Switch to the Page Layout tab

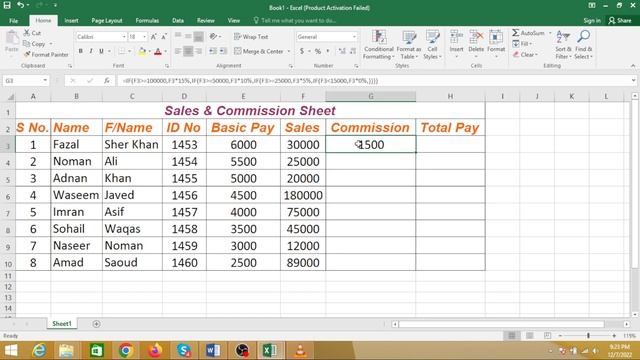[x=107, y=20]
